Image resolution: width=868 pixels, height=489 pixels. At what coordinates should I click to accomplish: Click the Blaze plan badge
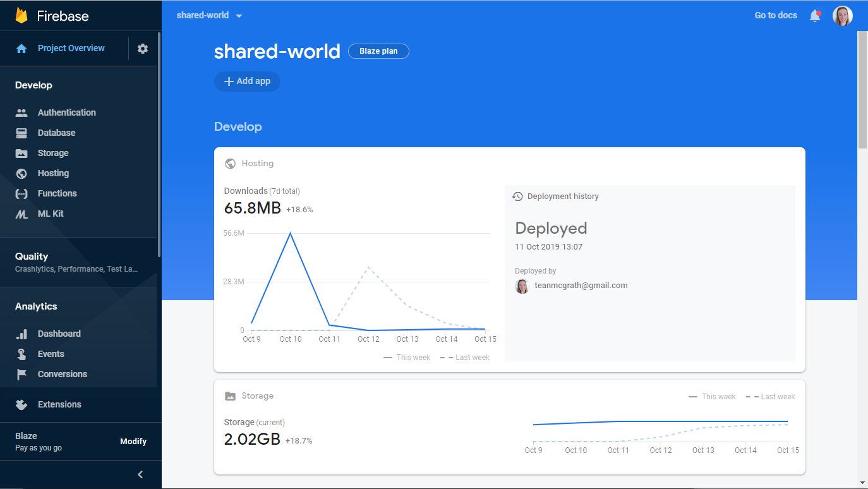click(378, 51)
